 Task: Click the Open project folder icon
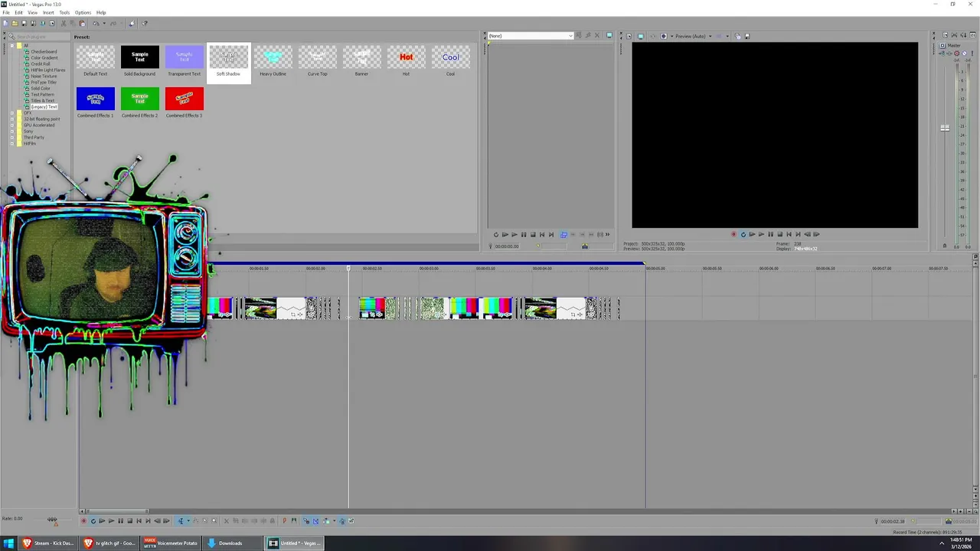click(15, 23)
